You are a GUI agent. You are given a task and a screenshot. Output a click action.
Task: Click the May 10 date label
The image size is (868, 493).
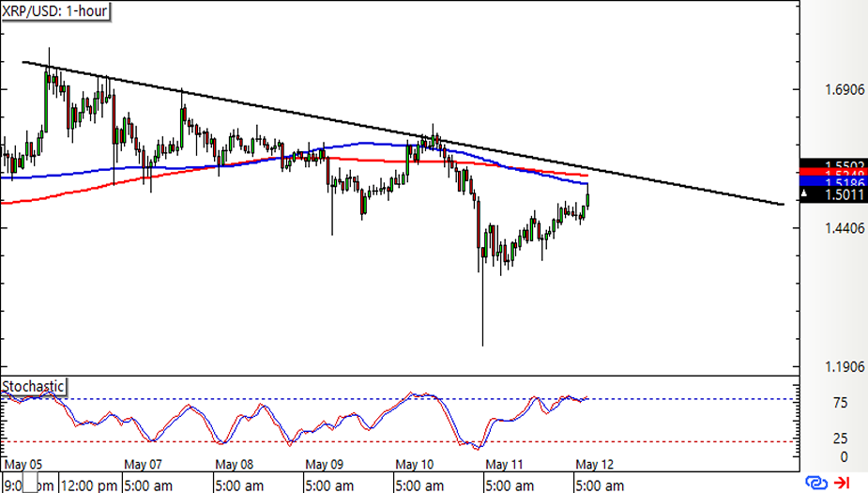tap(415, 464)
